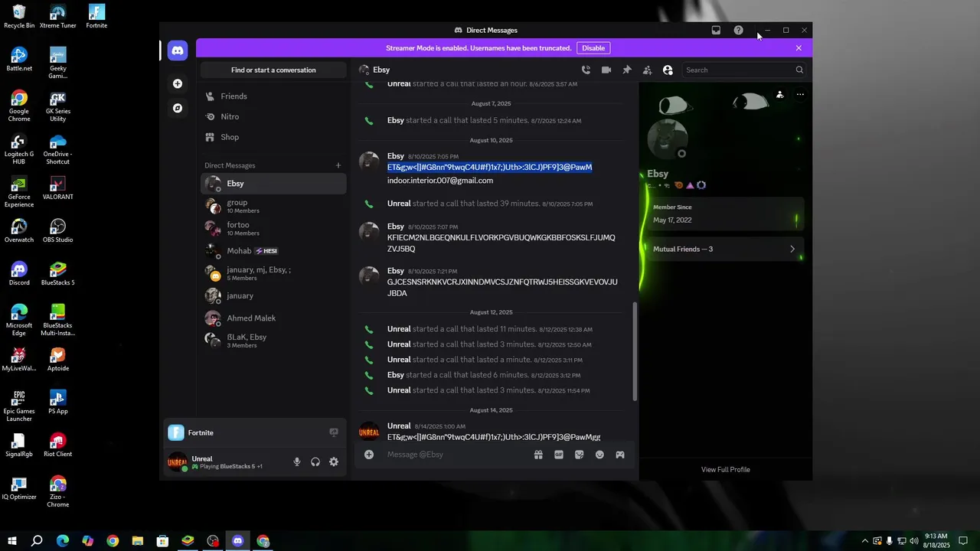Add friends to DM icon
Screen dimensions: 980x551
(x=647, y=70)
